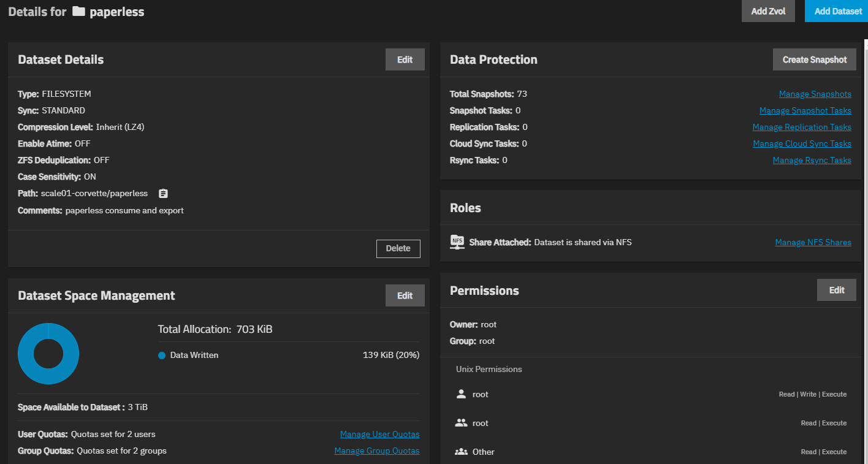Click 'Quotas set for 2 groups' text
This screenshot has width=868, height=464.
click(x=121, y=451)
